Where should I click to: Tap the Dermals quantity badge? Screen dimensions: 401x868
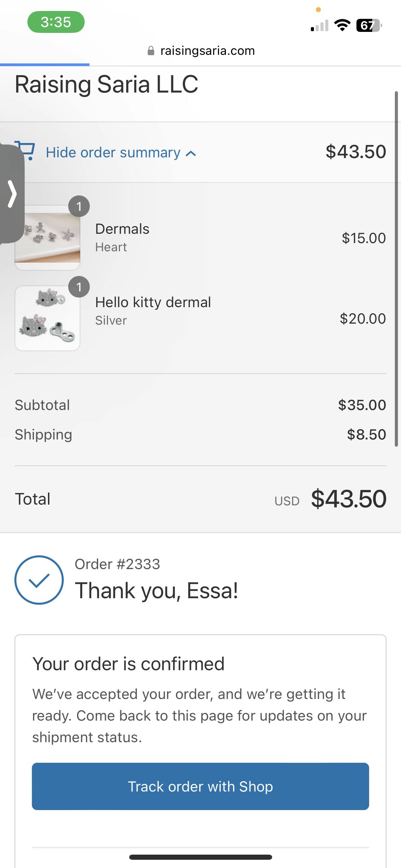click(79, 206)
